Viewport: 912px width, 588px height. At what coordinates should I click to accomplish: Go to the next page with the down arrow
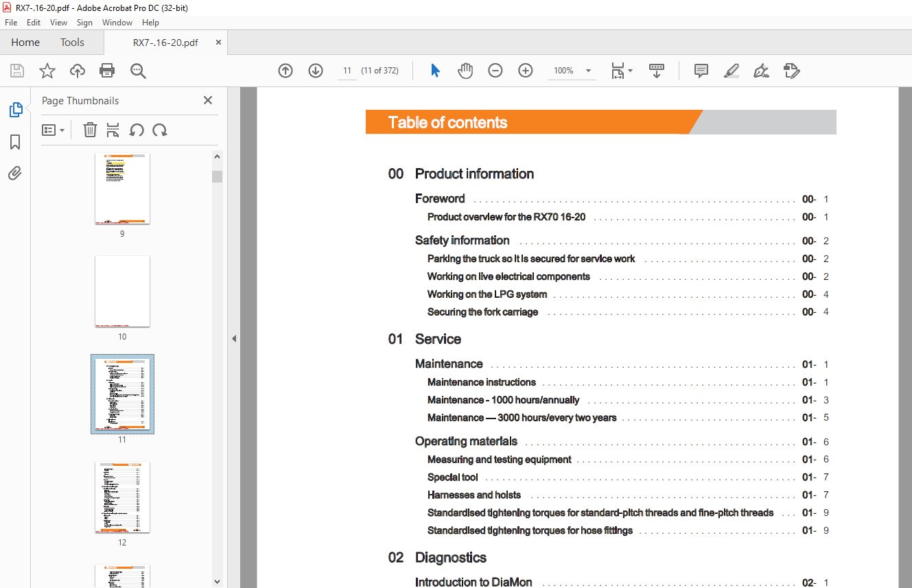pos(316,71)
